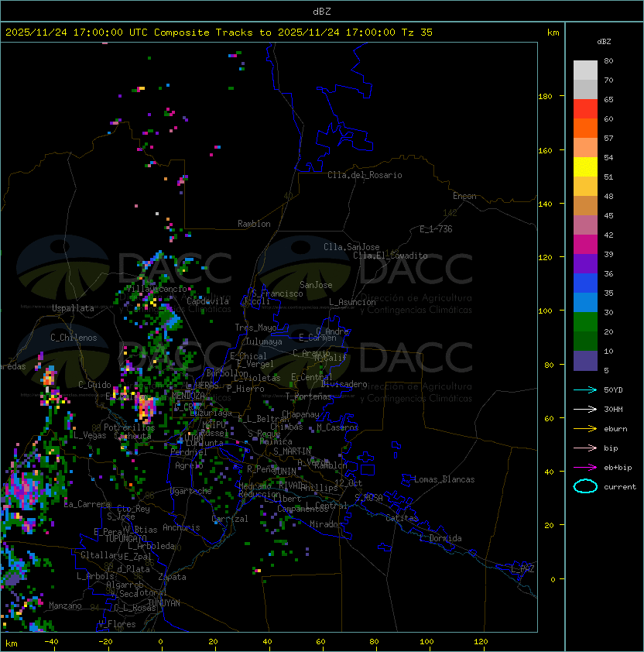
Task: Pick the slate purple swatch between 10 and 5
Action: [x=585, y=361]
